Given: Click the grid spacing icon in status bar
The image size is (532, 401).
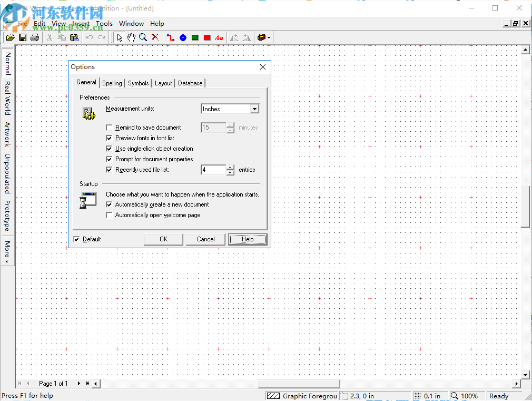Looking at the screenshot, I should click(418, 396).
